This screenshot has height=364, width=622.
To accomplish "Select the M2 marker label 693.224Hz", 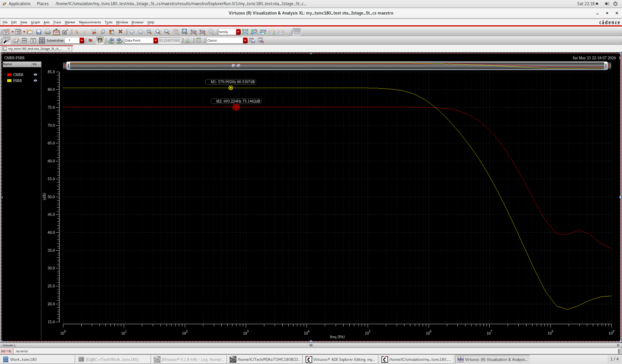I will [x=236, y=101].
